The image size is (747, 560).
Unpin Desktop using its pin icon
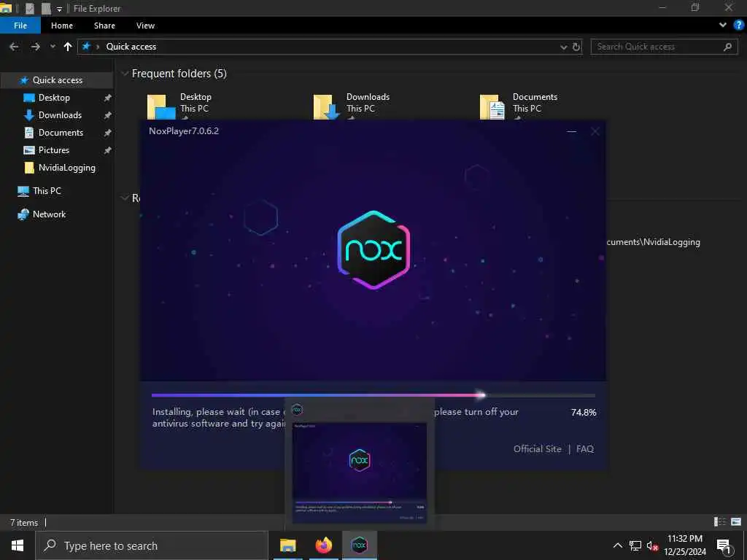(x=108, y=98)
